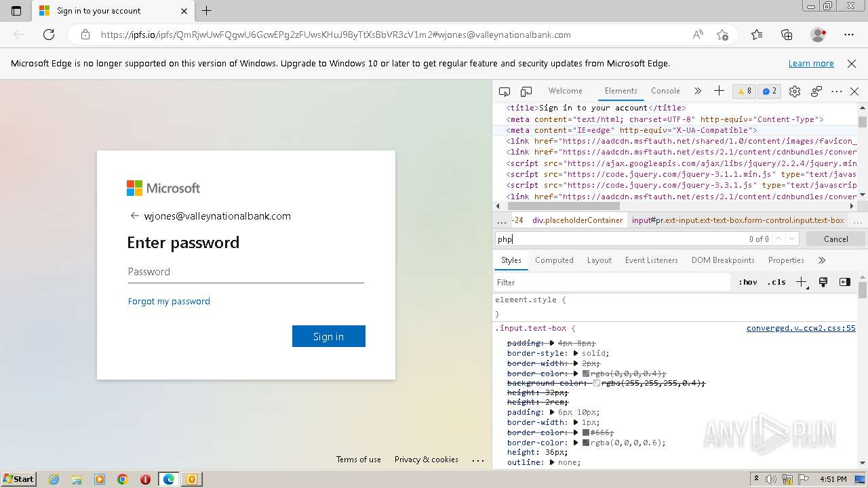This screenshot has height=488, width=868.
Task: Open color picker for rgba(255,255,255,0.4) swatch
Action: (x=597, y=383)
